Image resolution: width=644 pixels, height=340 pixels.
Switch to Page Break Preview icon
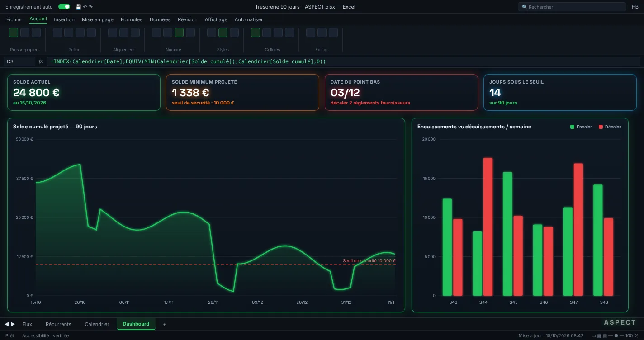[x=605, y=336]
